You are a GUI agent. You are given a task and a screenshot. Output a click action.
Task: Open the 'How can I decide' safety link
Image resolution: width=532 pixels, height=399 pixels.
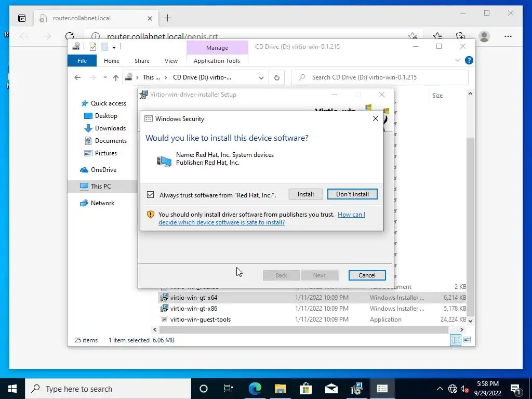click(x=262, y=218)
